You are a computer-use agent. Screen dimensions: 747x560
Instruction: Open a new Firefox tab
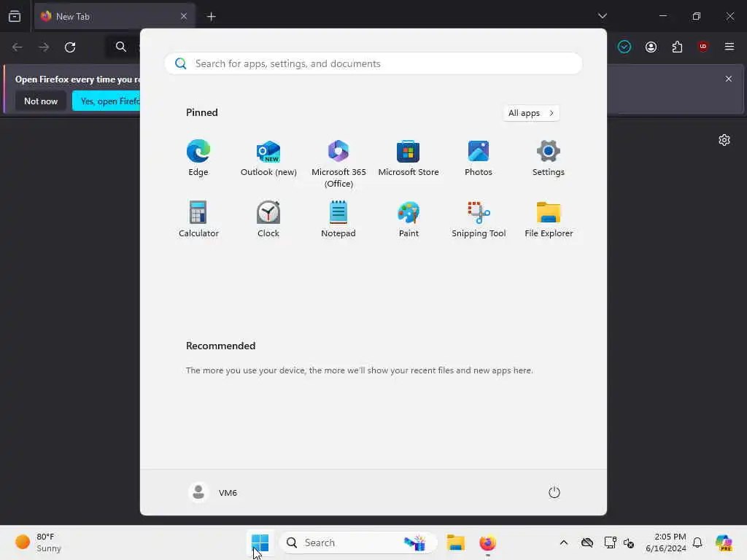(211, 16)
